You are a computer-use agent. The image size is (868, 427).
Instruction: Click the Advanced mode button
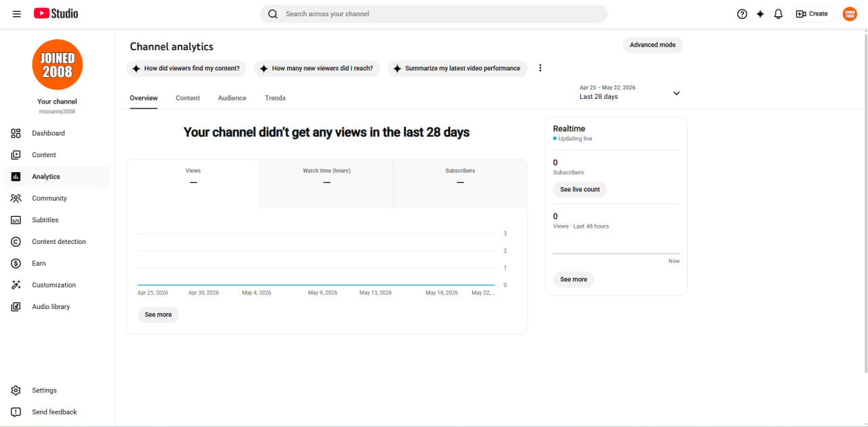point(652,45)
